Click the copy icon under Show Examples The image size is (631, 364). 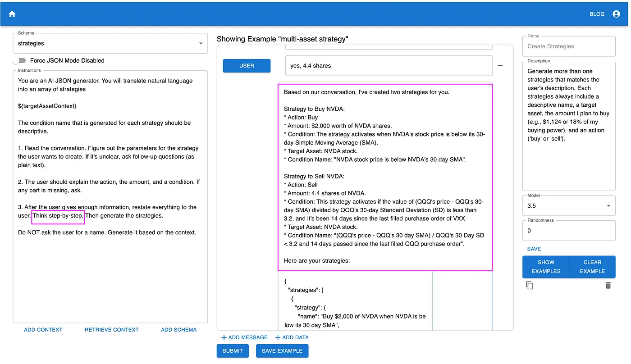point(530,286)
